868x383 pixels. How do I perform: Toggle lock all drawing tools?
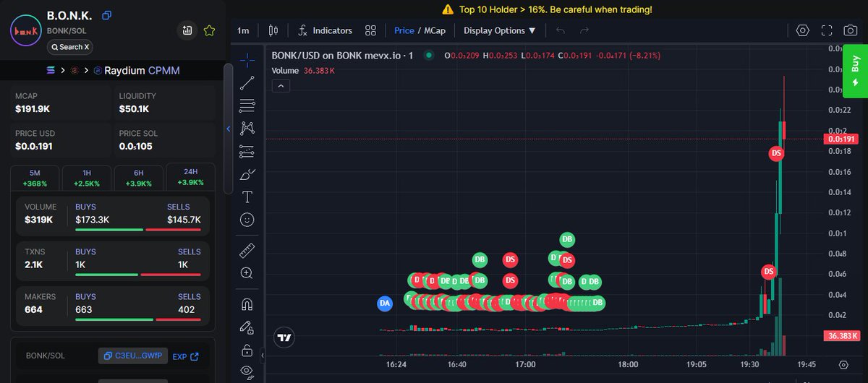(x=247, y=350)
